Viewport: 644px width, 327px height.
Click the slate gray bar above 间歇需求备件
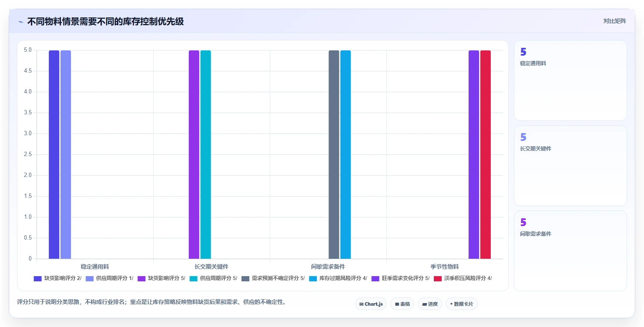pyautogui.click(x=334, y=154)
